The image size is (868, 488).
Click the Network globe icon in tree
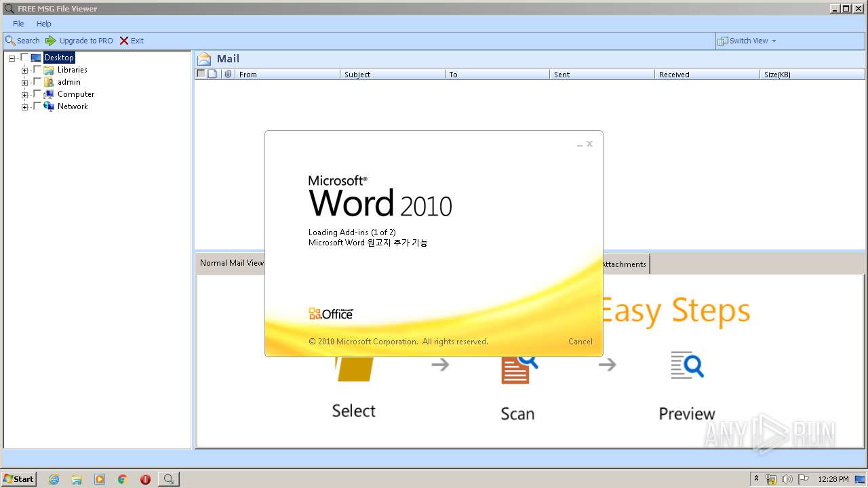[49, 106]
